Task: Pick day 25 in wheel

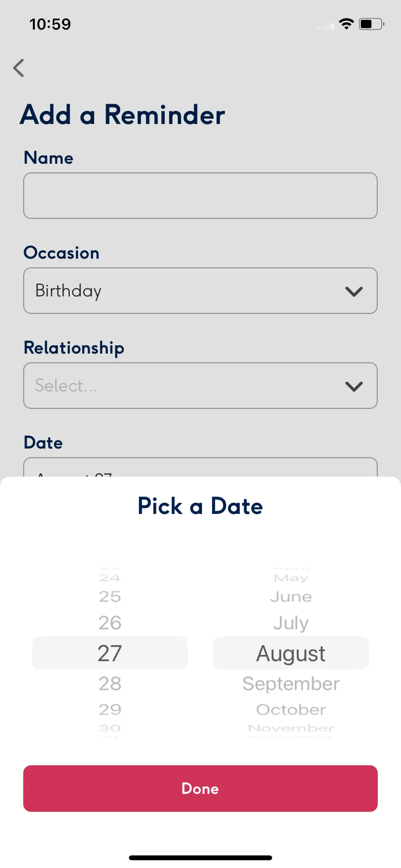Action: (x=110, y=597)
